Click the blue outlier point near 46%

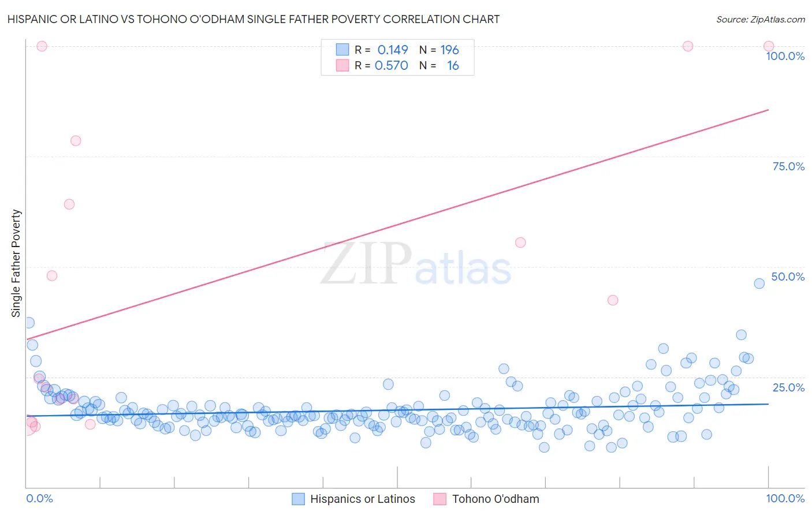click(x=759, y=283)
